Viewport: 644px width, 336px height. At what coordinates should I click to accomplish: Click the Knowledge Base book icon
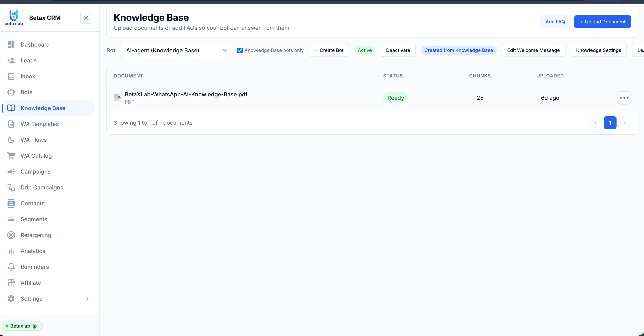pos(11,108)
